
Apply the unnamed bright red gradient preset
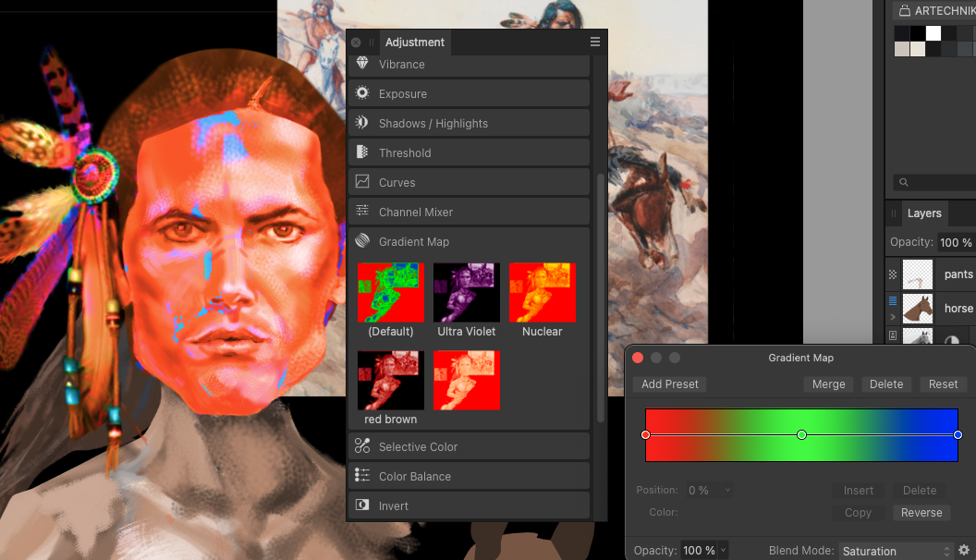tap(467, 380)
